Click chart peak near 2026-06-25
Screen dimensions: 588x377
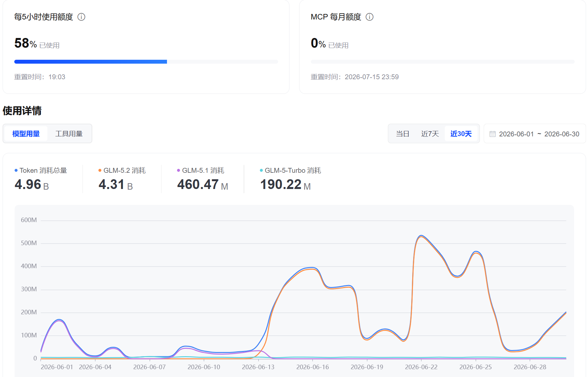pos(476,251)
